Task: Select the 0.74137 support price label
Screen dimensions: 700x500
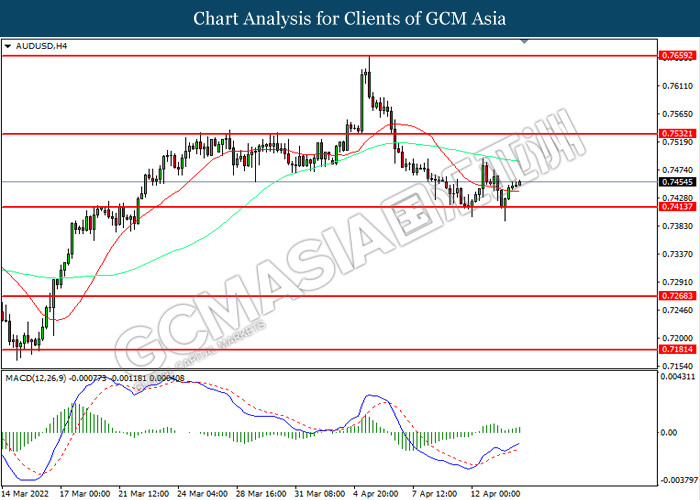Action: (x=678, y=207)
